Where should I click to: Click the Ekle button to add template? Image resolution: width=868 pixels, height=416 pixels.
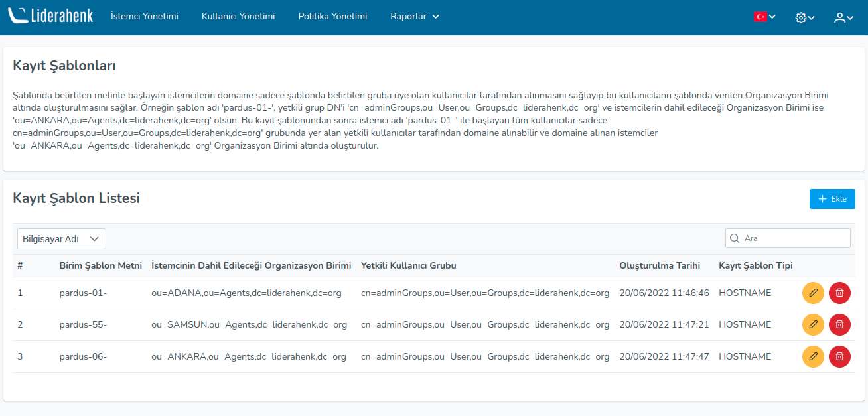[832, 198]
